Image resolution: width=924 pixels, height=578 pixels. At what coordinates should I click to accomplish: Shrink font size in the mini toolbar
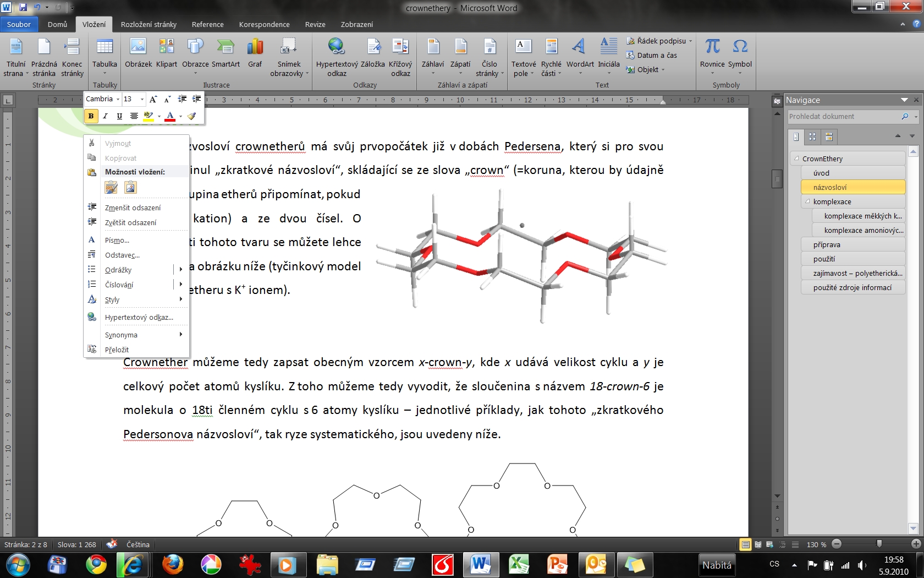pyautogui.click(x=168, y=99)
